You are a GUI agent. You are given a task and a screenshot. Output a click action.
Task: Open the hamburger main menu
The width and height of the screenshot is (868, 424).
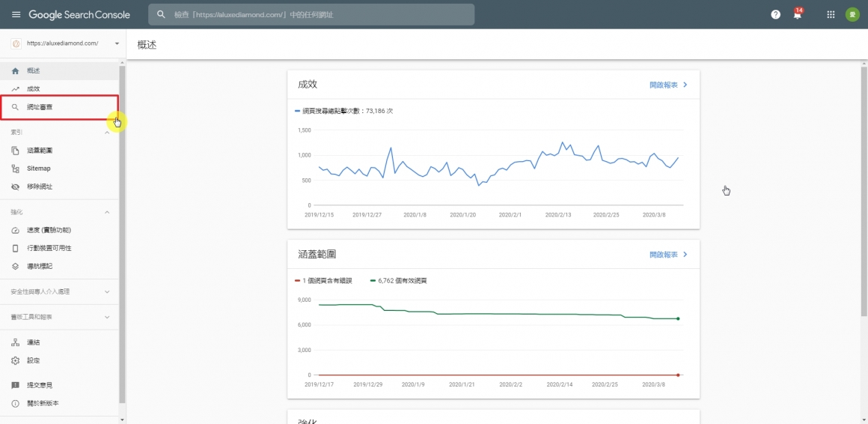point(16,14)
